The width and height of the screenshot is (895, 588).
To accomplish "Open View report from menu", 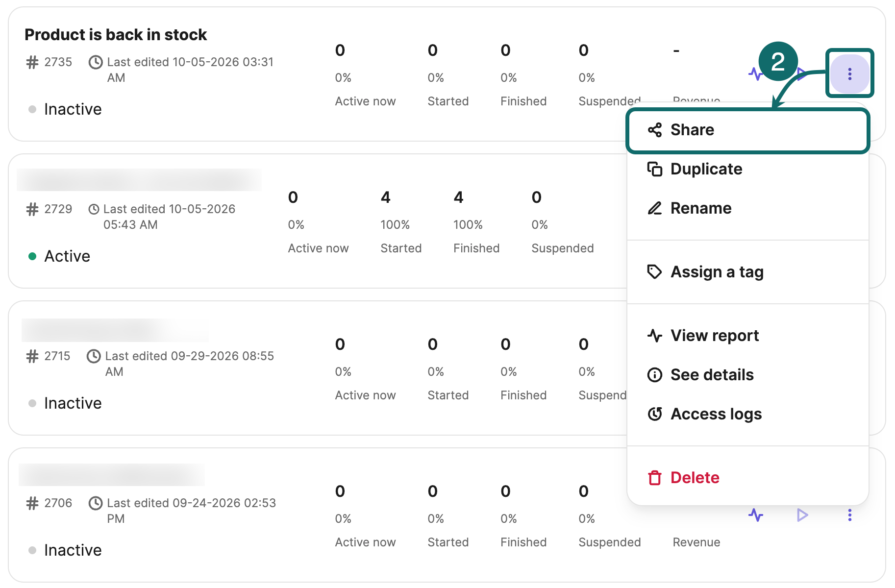I will (x=747, y=336).
